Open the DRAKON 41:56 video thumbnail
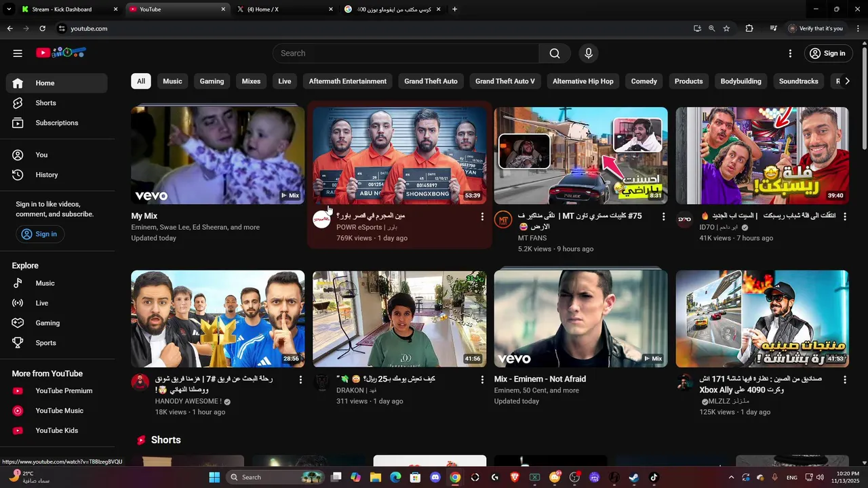This screenshot has height=488, width=868. (x=399, y=319)
